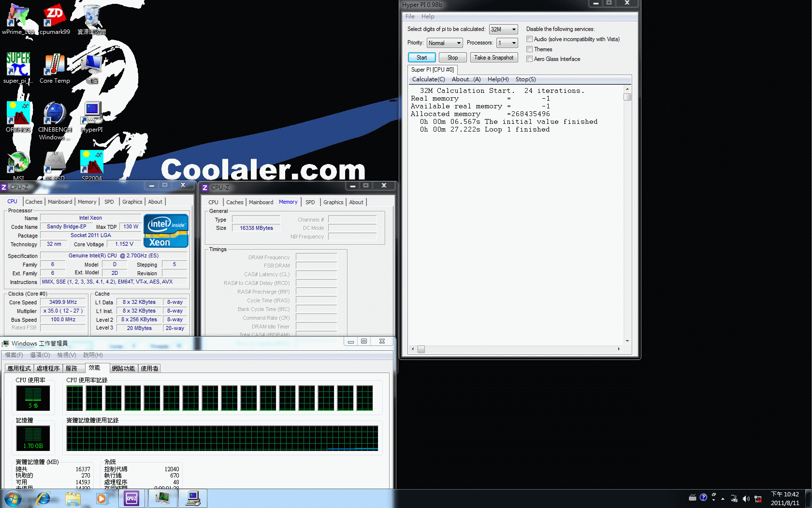
Task: Launch the super_pi desktop shortcut
Action: [x=18, y=68]
